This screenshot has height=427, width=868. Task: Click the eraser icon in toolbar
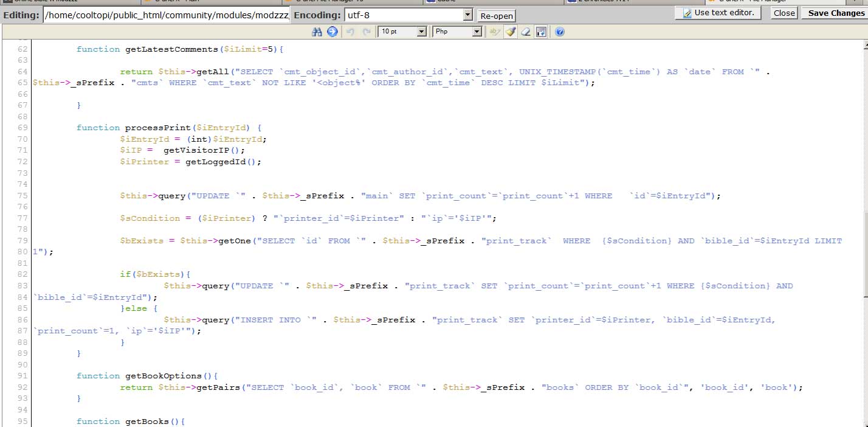coord(526,32)
